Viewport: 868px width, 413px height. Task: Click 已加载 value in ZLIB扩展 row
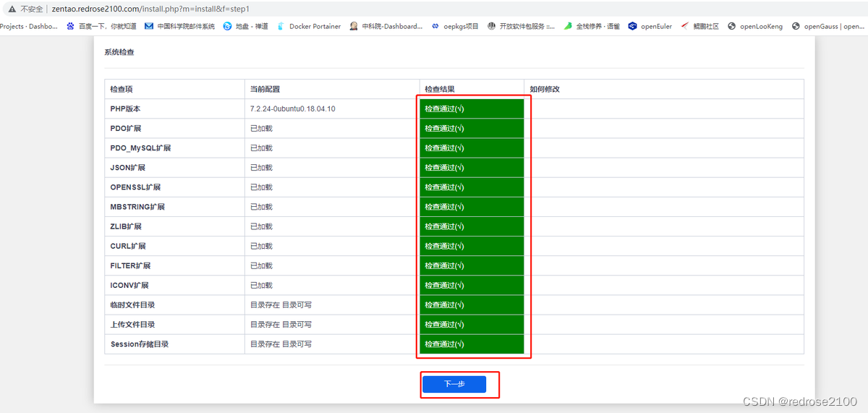pyautogui.click(x=261, y=226)
